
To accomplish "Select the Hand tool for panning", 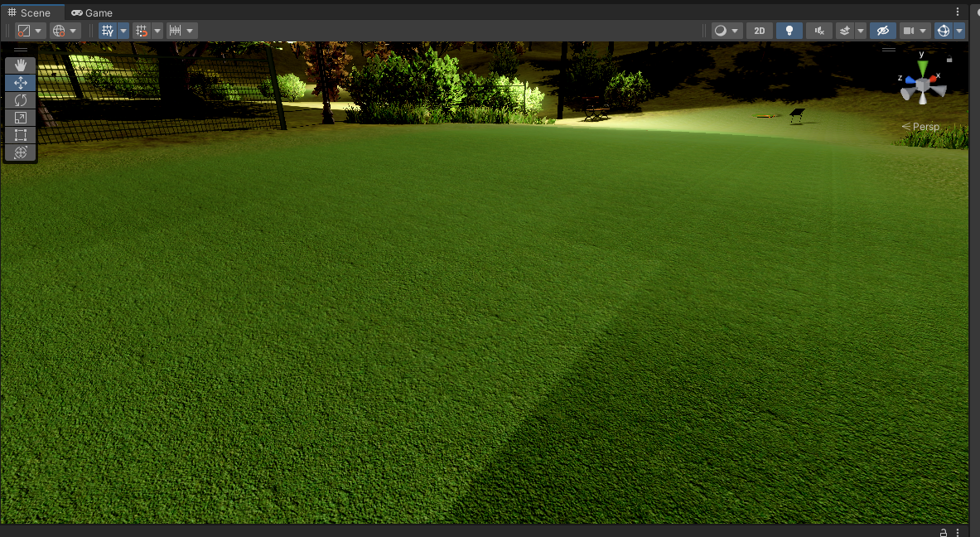I will point(20,64).
